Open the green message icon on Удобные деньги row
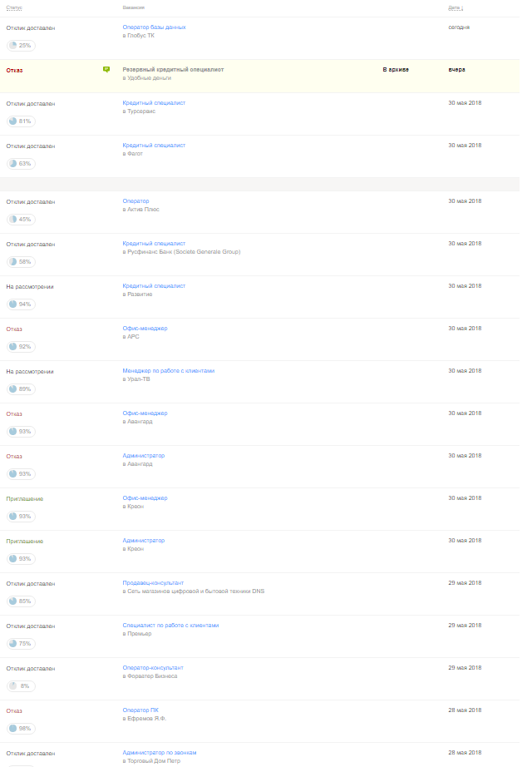 point(106,69)
